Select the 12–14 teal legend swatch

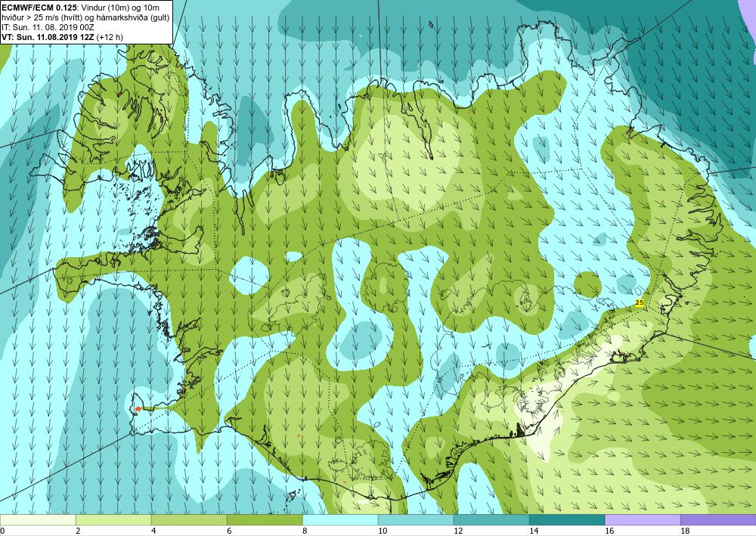coord(491,519)
